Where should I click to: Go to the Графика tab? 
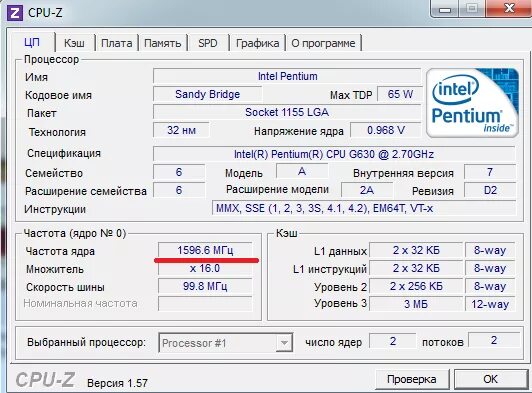tap(258, 43)
